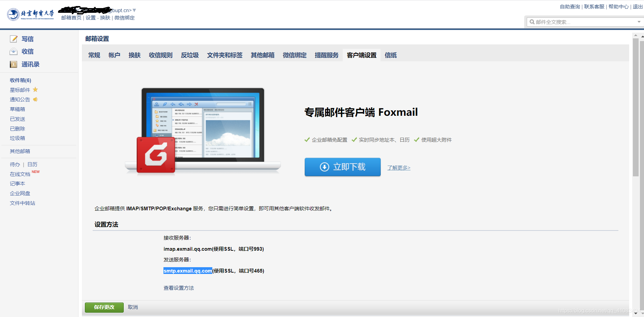This screenshot has height=317, width=644.
Task: Open 其他邮箱 in the sidebar
Action: [x=20, y=151]
